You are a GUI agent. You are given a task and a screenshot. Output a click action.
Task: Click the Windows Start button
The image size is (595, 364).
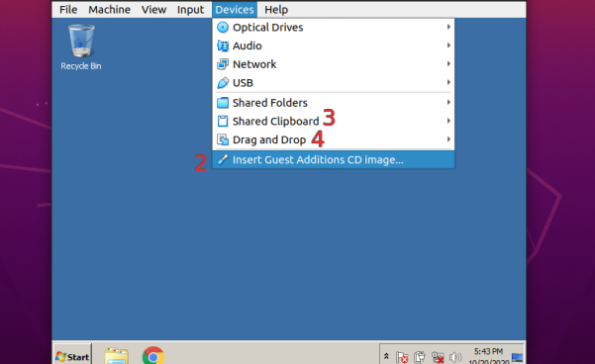coord(72,356)
